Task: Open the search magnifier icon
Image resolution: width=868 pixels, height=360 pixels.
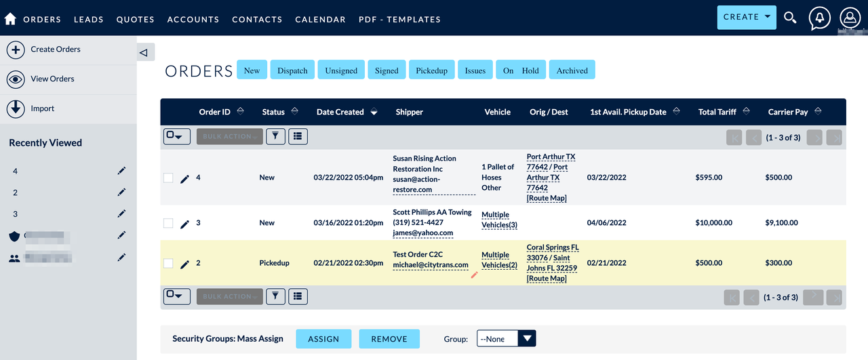Action: click(x=790, y=18)
